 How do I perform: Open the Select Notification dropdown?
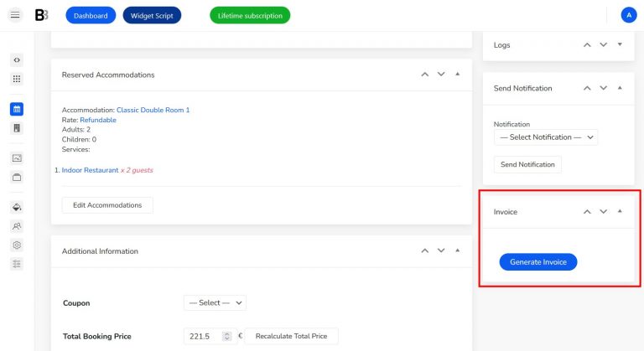(x=545, y=137)
